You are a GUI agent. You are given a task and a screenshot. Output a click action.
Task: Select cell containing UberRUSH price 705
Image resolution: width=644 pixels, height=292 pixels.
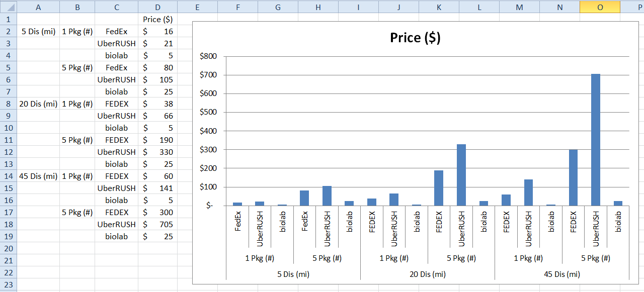click(x=158, y=225)
